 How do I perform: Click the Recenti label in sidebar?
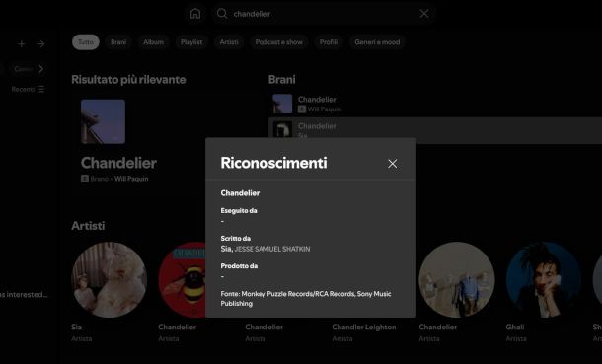coord(23,89)
